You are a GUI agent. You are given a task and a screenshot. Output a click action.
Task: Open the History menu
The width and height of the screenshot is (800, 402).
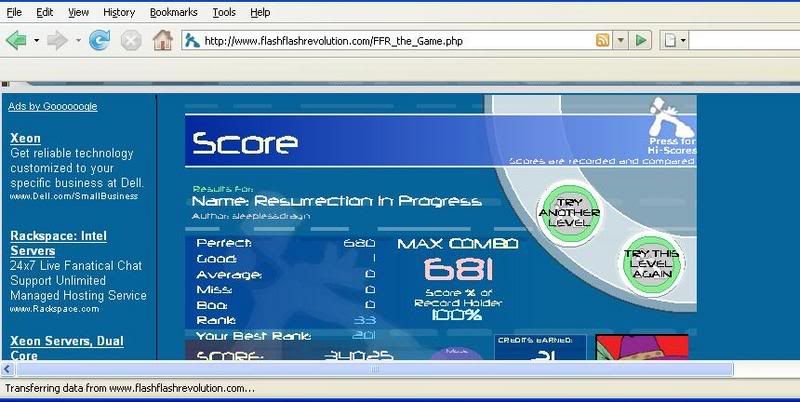(x=119, y=12)
